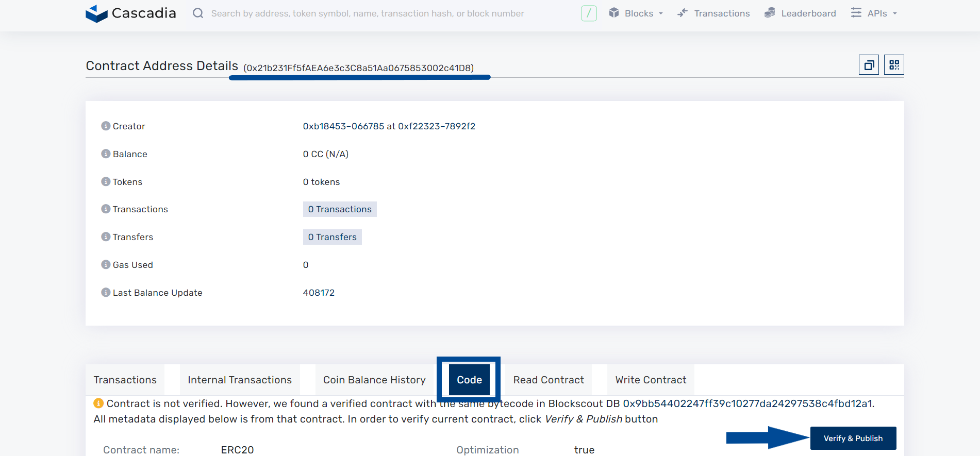Focus the address search input field
This screenshot has height=456, width=980.
(x=367, y=13)
